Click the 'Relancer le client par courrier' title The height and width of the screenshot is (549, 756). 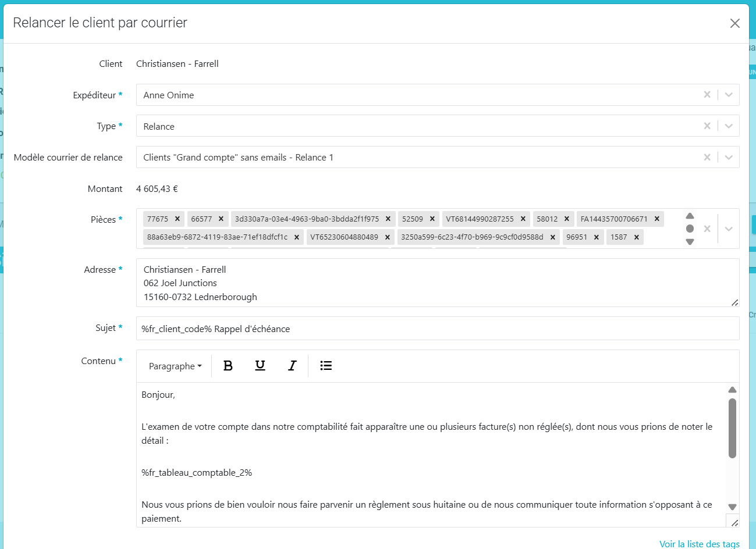tap(100, 23)
